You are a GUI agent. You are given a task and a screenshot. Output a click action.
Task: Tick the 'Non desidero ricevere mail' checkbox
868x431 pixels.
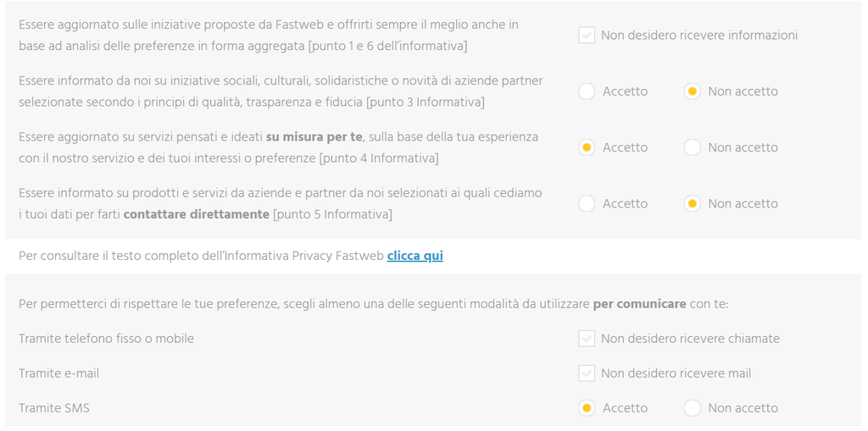587,373
